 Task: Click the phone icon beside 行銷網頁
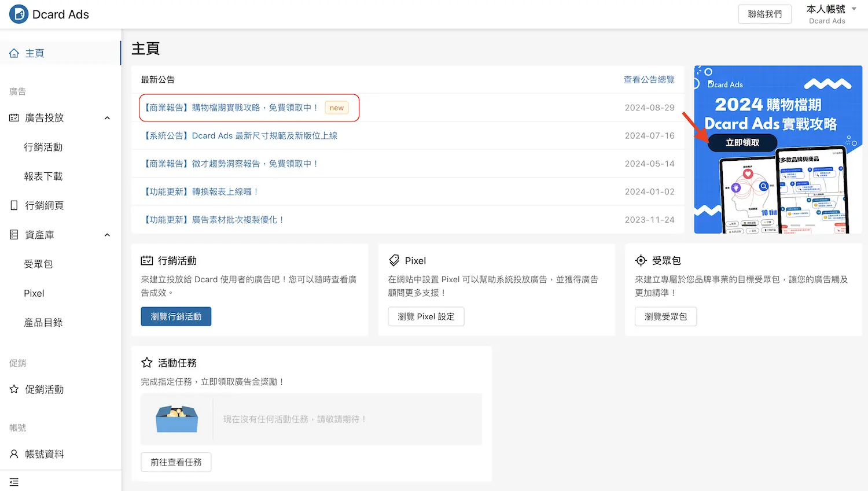[14, 205]
